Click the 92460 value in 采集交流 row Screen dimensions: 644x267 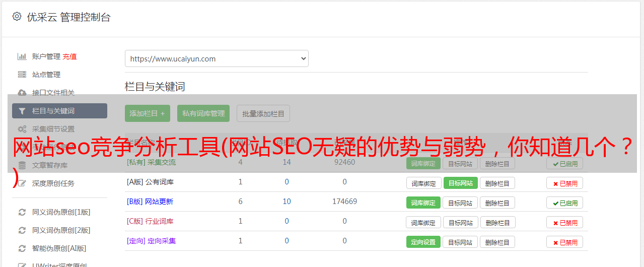point(344,162)
